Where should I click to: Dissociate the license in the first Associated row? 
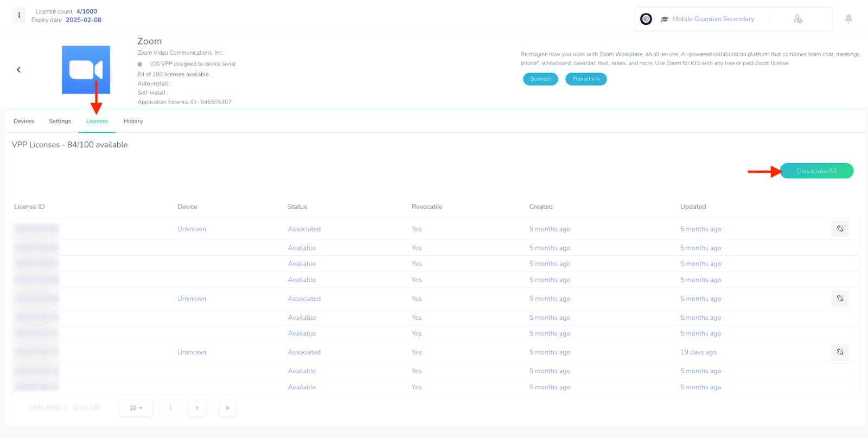coord(840,229)
